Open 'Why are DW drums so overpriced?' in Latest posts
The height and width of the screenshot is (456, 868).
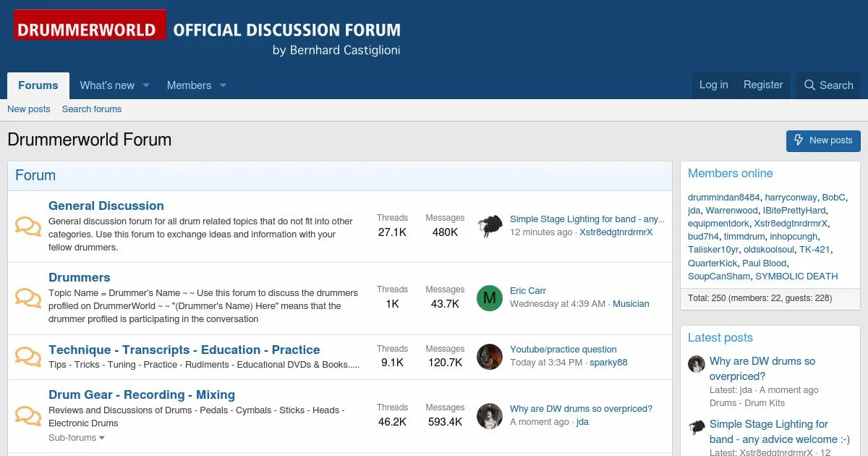(762, 368)
